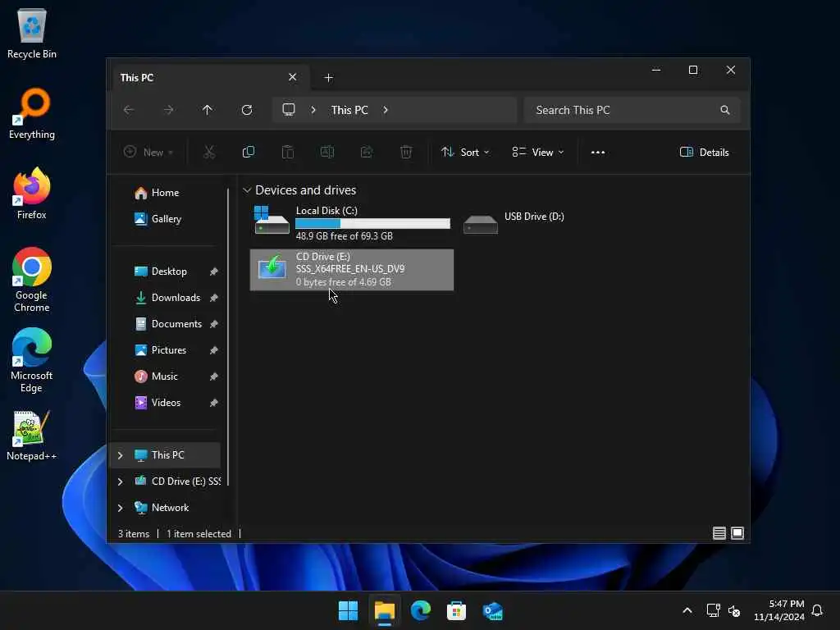
Task: Switch to large tiles view icon
Action: click(737, 533)
